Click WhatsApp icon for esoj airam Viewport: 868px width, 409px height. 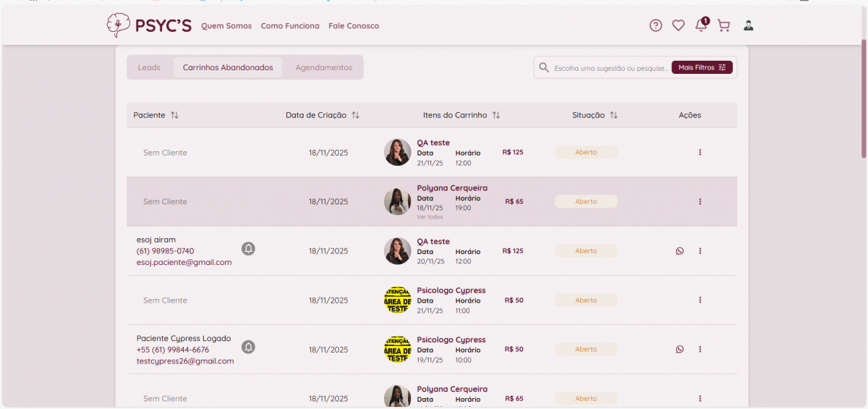(x=679, y=251)
